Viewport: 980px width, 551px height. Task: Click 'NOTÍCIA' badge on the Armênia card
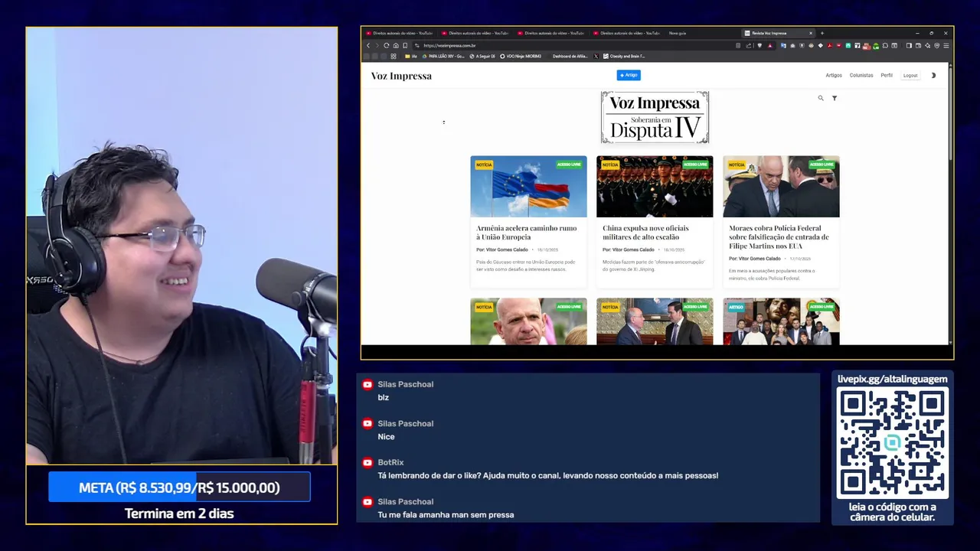point(484,165)
